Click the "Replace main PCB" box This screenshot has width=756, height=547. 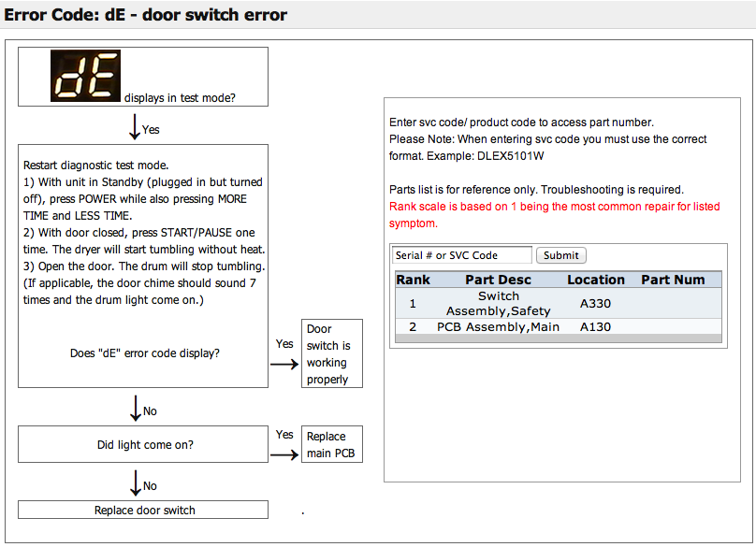(x=332, y=444)
